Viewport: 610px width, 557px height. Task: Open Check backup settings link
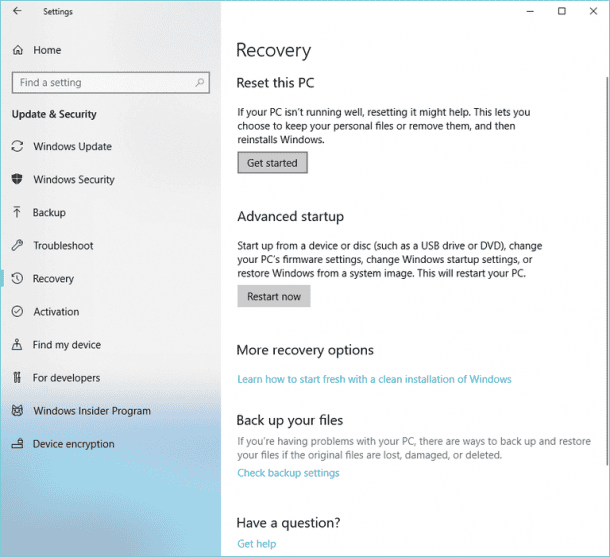point(288,473)
